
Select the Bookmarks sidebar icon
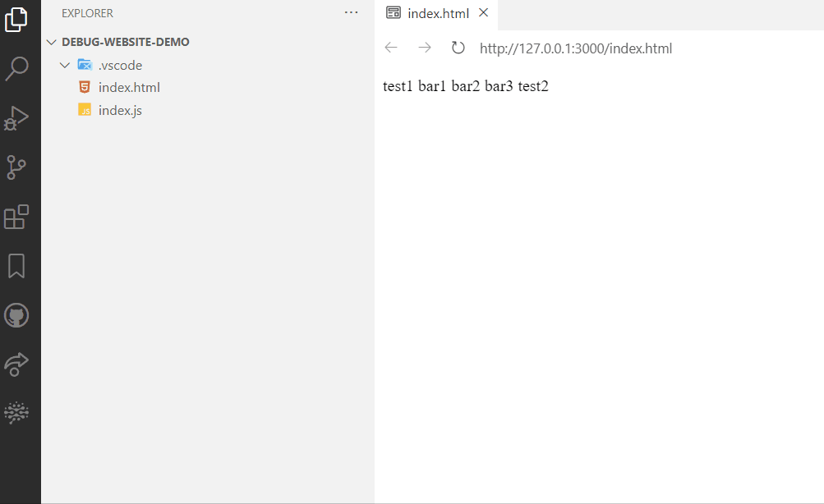pos(16,265)
